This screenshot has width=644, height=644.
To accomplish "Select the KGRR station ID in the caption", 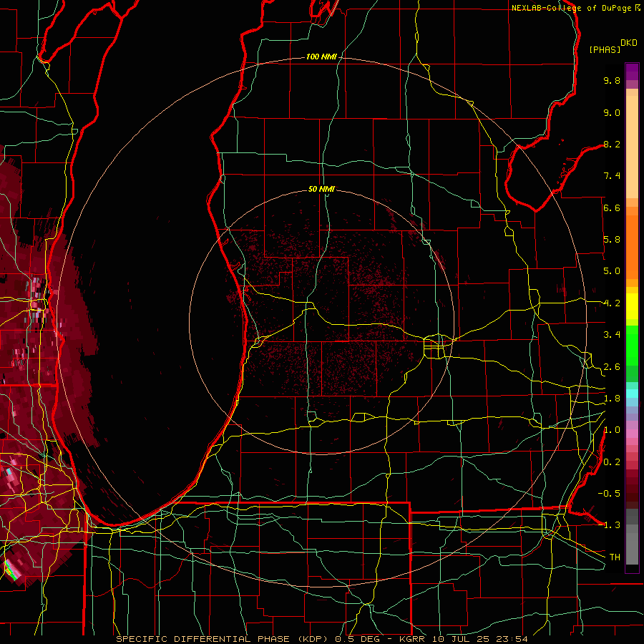I will click(x=413, y=639).
